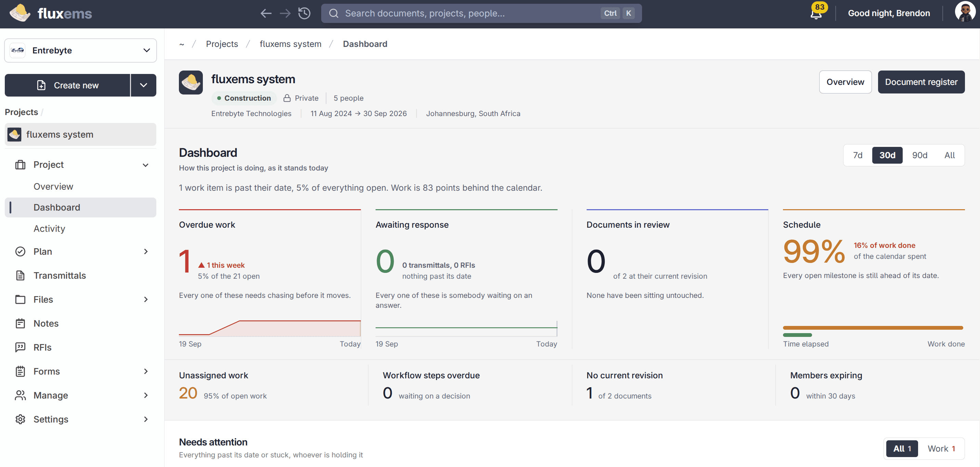Click the fluxems system project header logo
The image size is (980, 467).
pos(191,82)
